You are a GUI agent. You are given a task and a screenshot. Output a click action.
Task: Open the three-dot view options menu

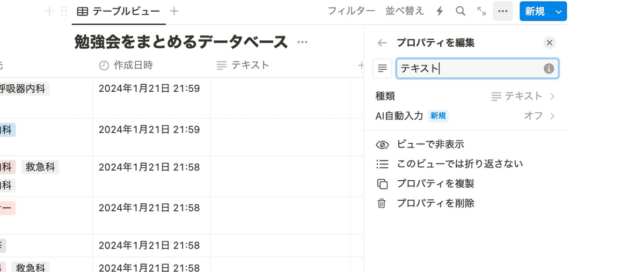(x=502, y=11)
